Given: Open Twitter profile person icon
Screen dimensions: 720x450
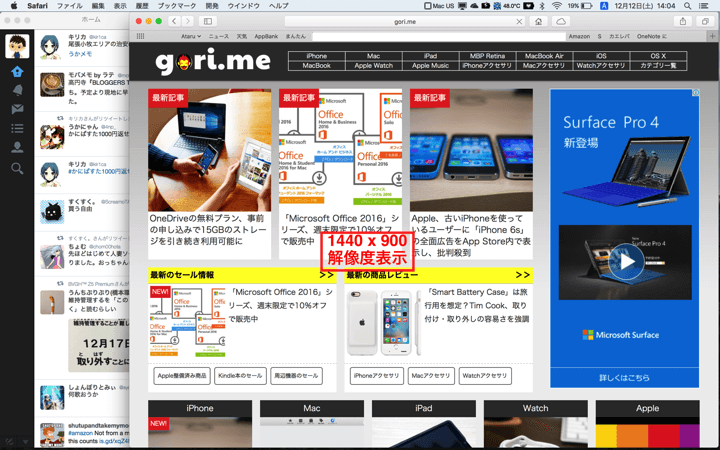Looking at the screenshot, I should [17, 147].
